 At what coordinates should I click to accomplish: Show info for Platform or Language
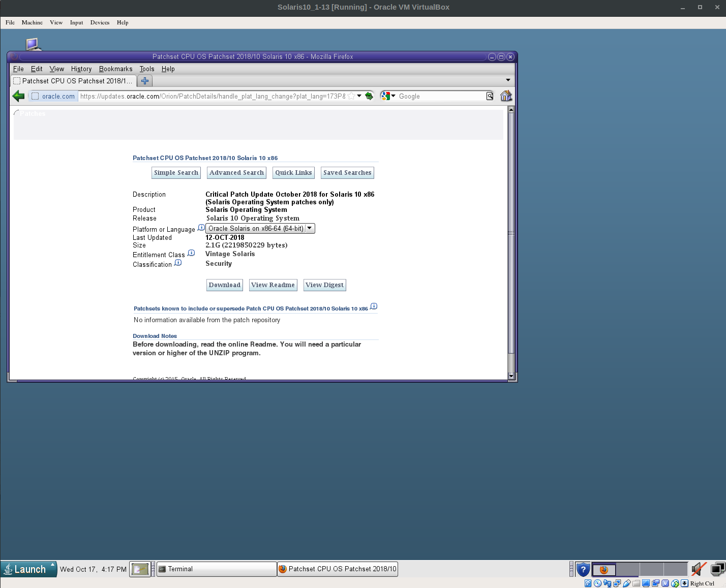[x=201, y=227]
